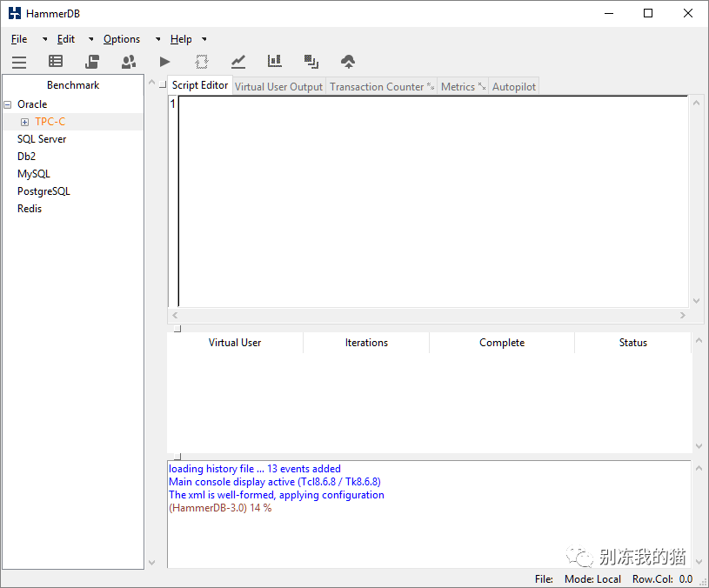This screenshot has height=588, width=709.
Task: Collapse the Oracle tree node
Action: pos(8,104)
